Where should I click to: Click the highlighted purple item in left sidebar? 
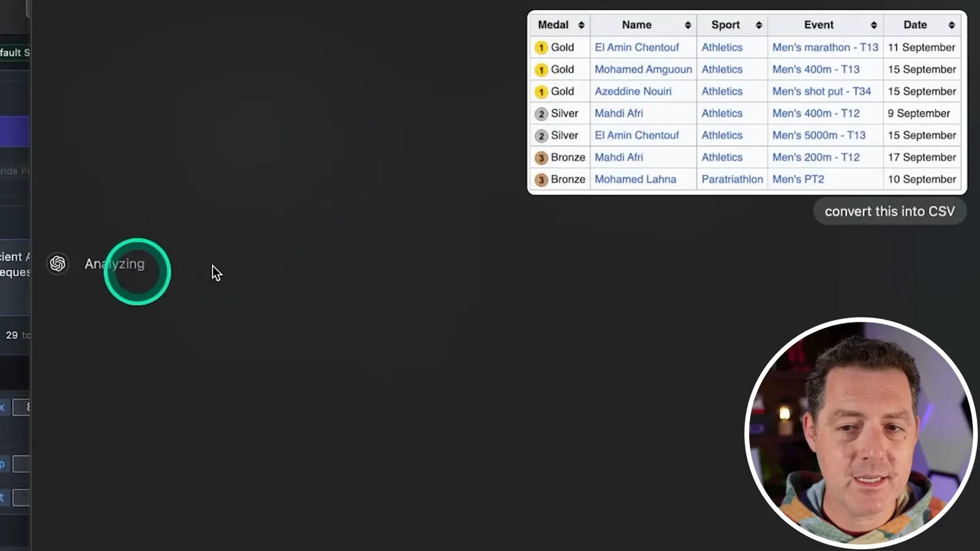tap(15, 132)
